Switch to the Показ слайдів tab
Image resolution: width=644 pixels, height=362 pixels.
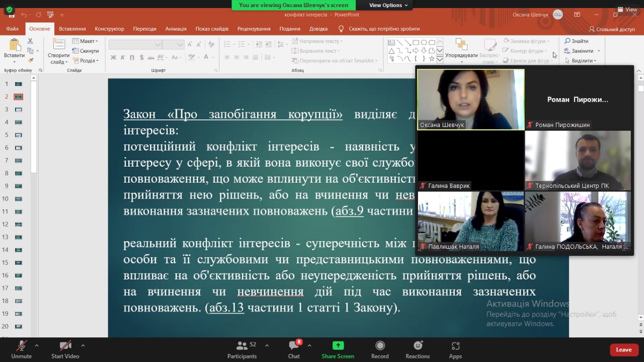tap(212, 29)
